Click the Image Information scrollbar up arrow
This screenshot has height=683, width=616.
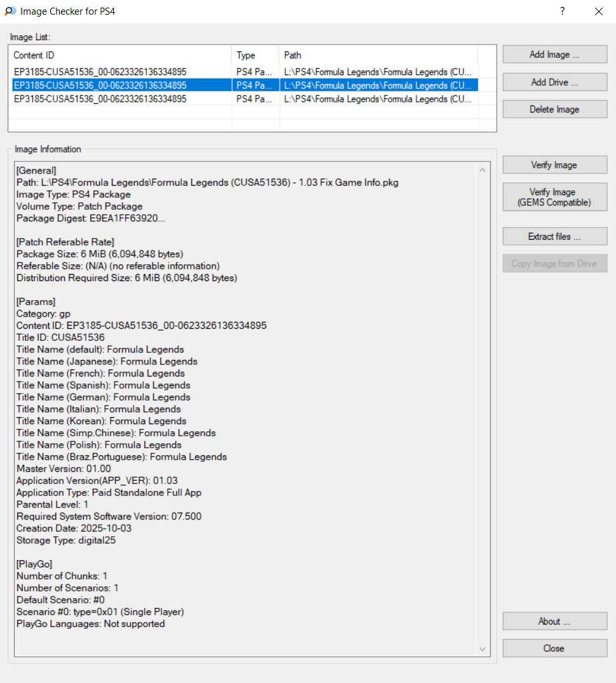[x=483, y=170]
